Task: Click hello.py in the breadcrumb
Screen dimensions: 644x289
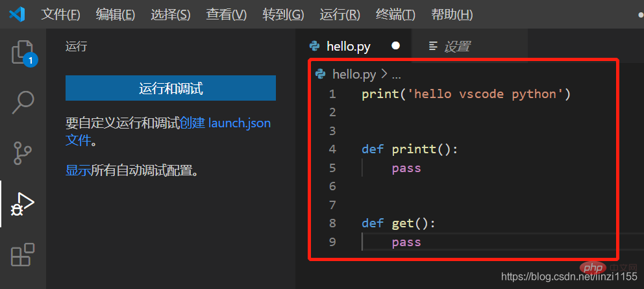Action: [354, 75]
